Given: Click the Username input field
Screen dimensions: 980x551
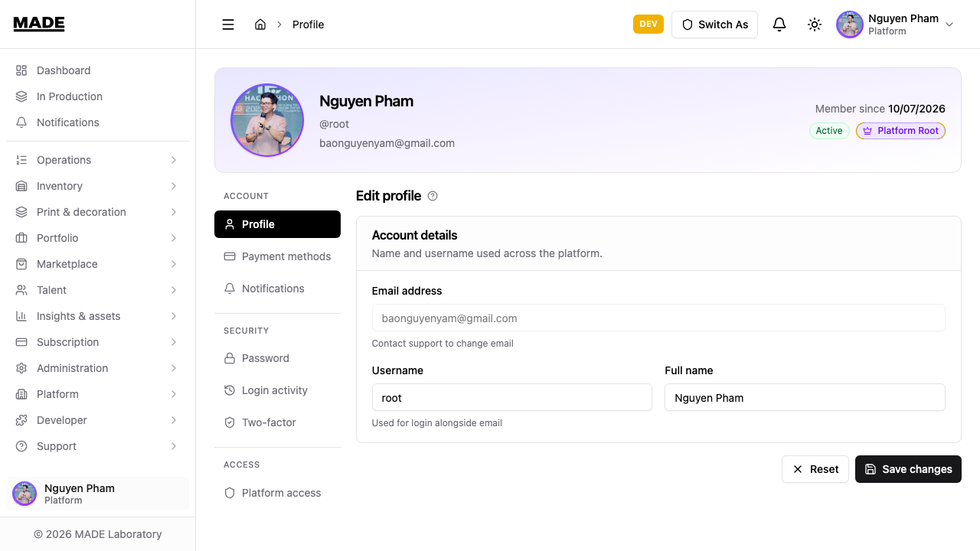Looking at the screenshot, I should click(511, 398).
